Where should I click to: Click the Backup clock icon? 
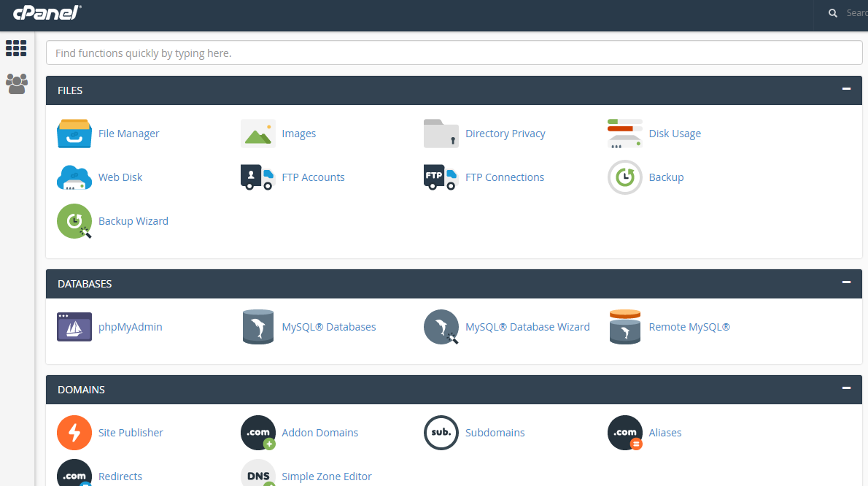click(x=625, y=177)
